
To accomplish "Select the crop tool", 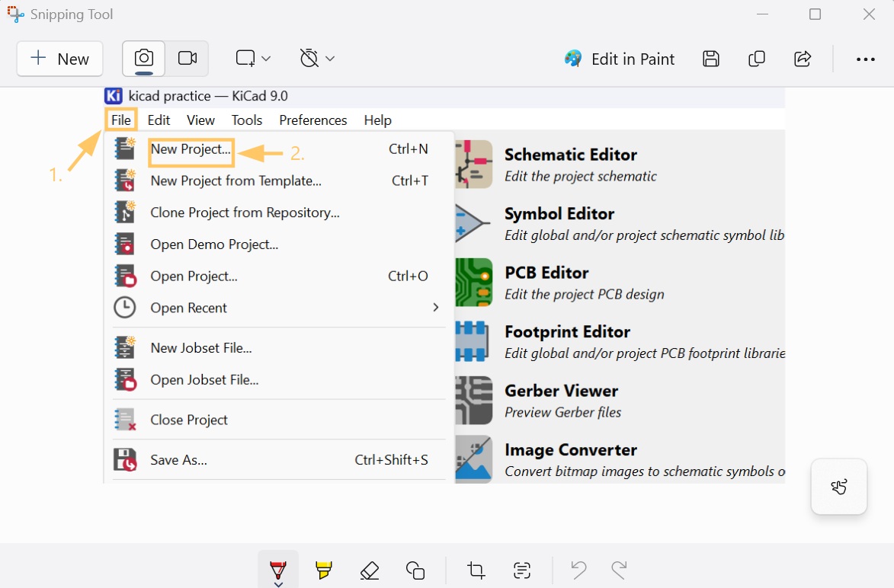I will 476,569.
